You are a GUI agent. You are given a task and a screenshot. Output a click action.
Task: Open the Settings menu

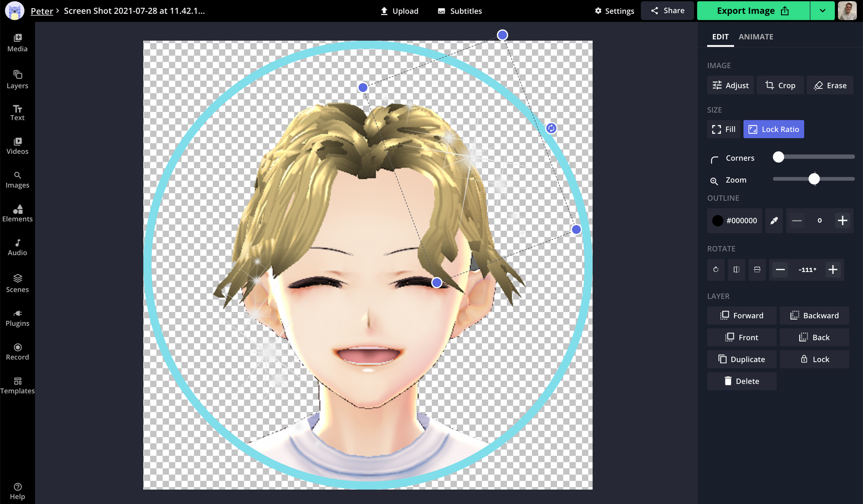(614, 11)
